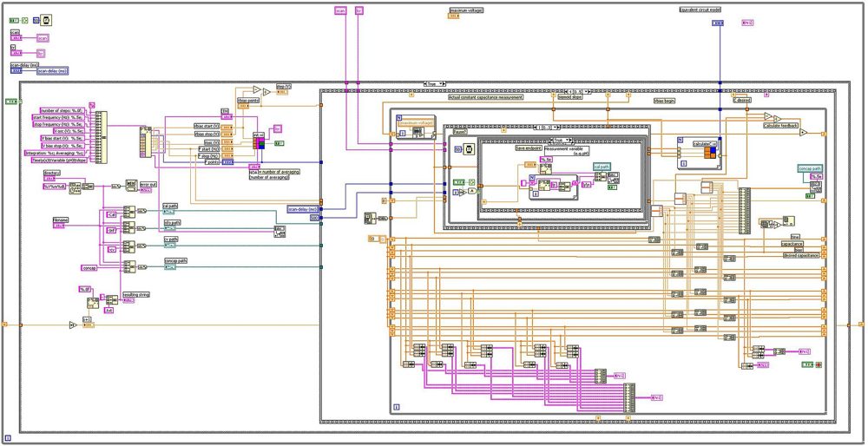The width and height of the screenshot is (868, 446).
Task: Select the multiply node below Calculate feedback label
Action: pos(803,132)
